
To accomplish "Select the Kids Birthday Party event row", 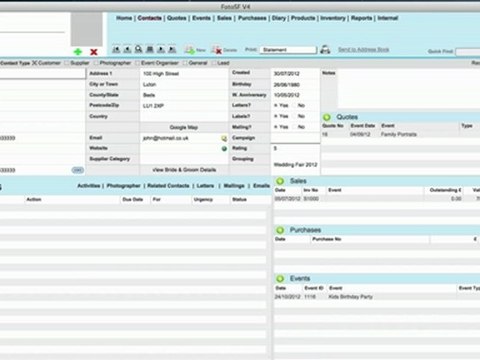I will click(377, 297).
